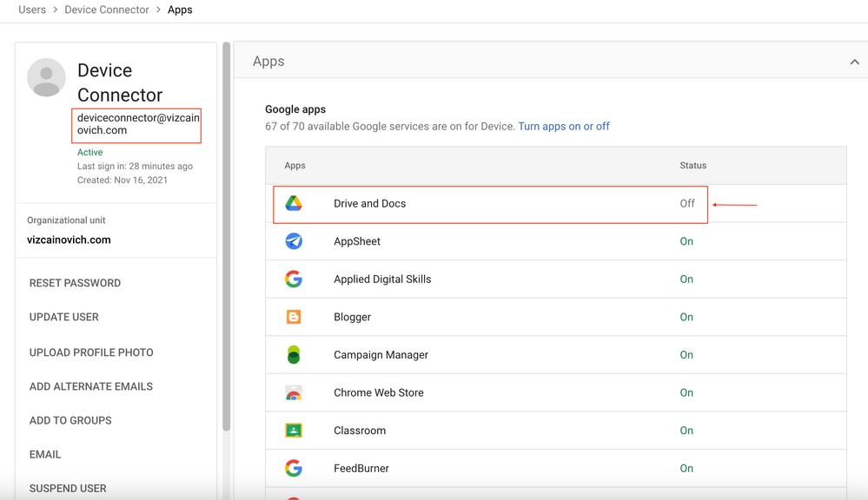Click the orange Blogger icon

coord(294,317)
